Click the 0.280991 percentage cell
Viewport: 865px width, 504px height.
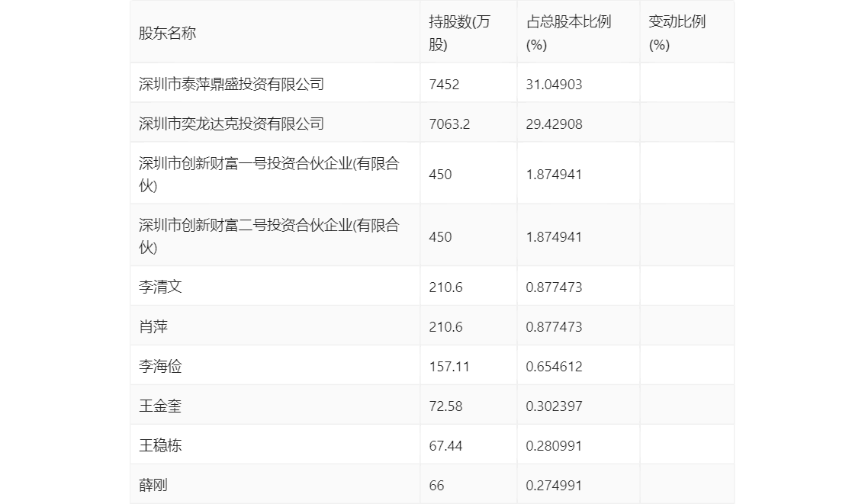(554, 446)
